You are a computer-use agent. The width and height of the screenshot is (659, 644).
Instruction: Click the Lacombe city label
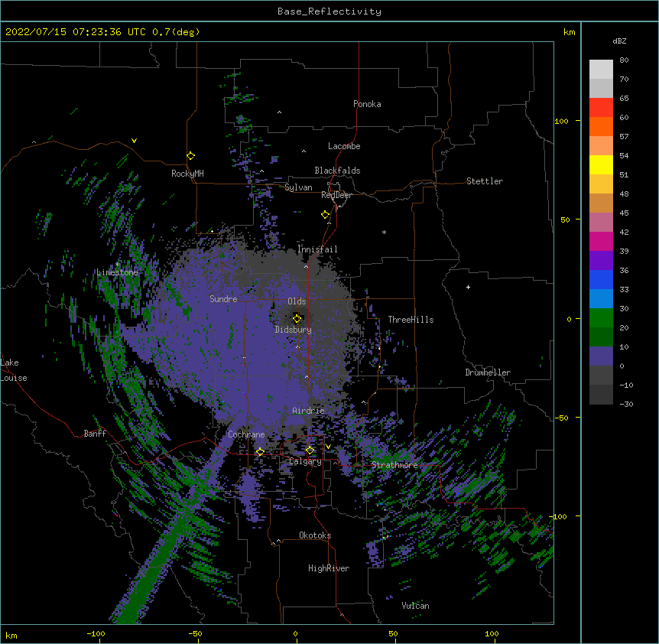point(344,146)
